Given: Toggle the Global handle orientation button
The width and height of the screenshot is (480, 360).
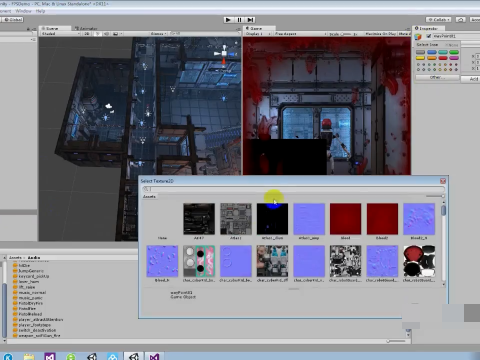Looking at the screenshot, I should tap(12, 20).
